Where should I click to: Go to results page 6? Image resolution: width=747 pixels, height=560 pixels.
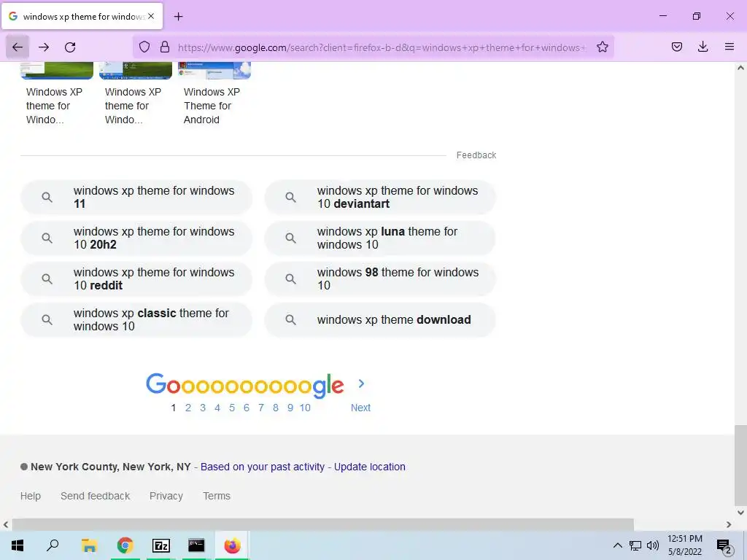click(247, 408)
